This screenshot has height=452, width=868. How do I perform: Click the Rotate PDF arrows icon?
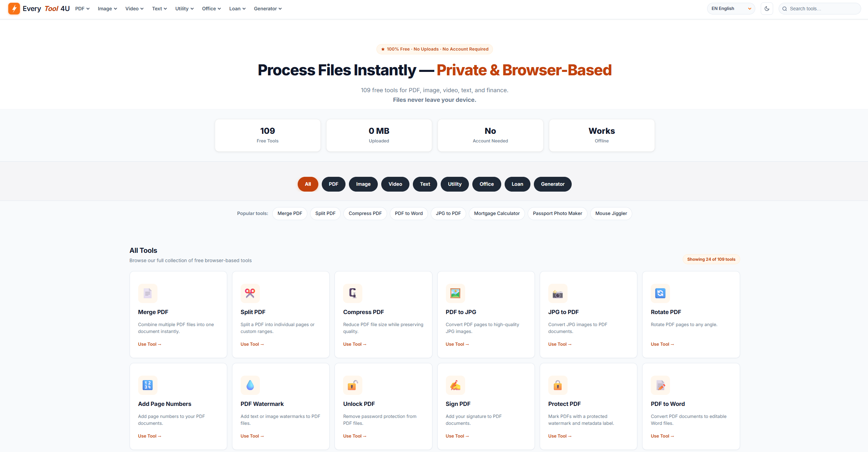660,293
